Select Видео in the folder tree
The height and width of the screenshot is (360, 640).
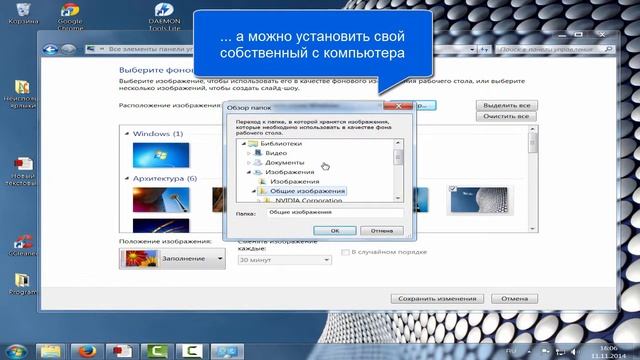click(x=276, y=153)
